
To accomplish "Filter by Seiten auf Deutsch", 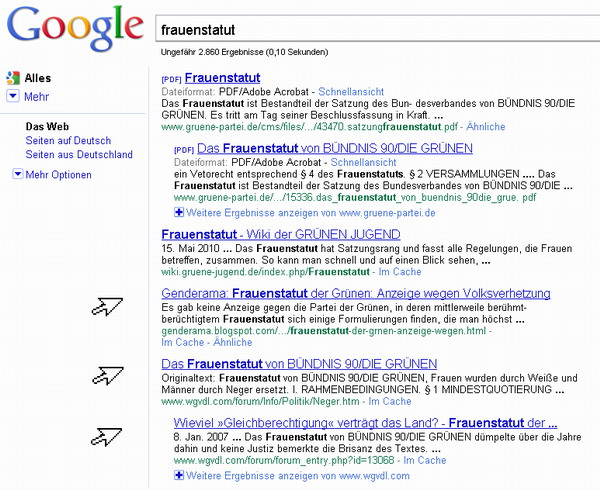I will pos(68,141).
